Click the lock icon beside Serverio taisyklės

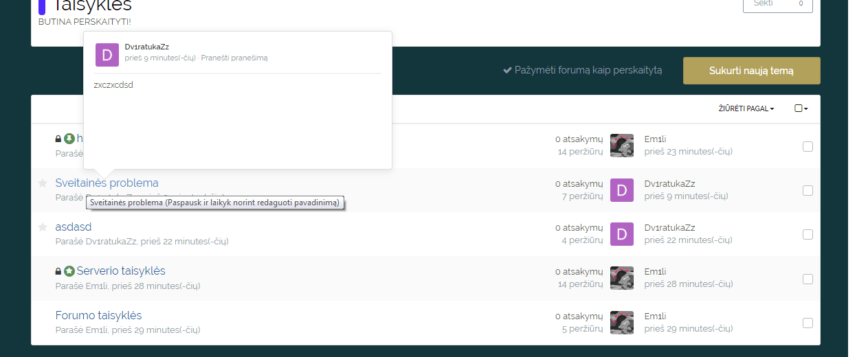pyautogui.click(x=58, y=271)
